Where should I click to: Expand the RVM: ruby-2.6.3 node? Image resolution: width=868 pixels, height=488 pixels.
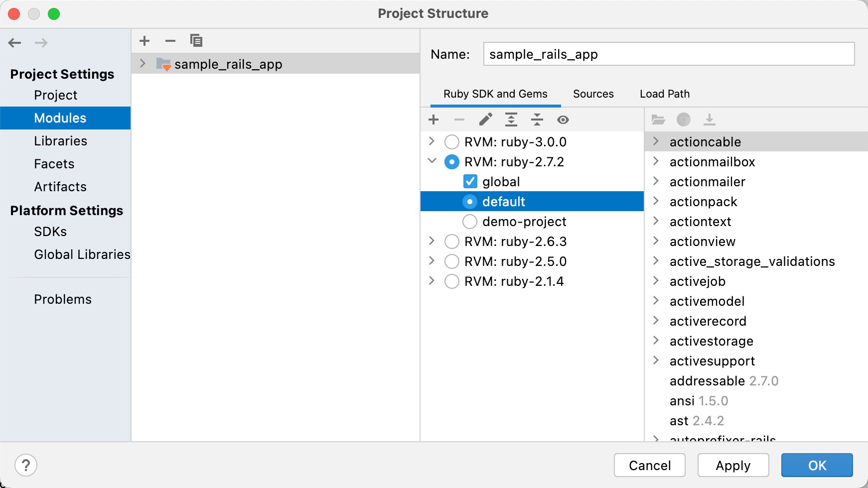click(x=432, y=241)
